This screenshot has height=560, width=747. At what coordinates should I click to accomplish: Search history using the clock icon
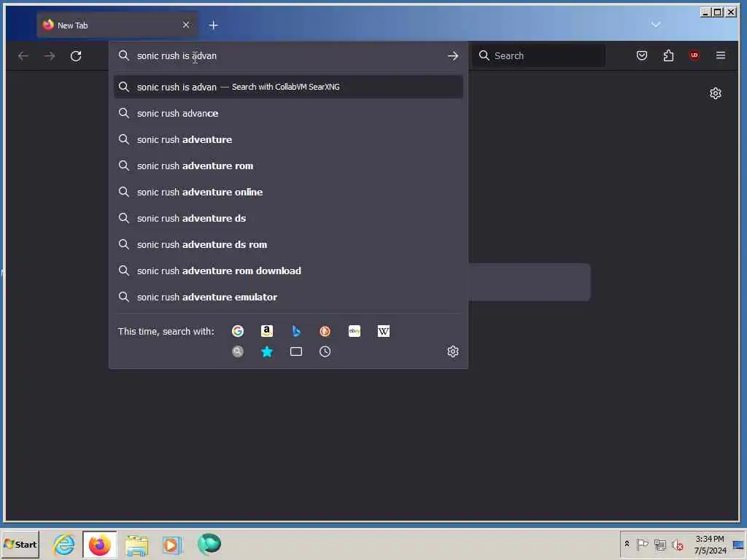coord(325,351)
